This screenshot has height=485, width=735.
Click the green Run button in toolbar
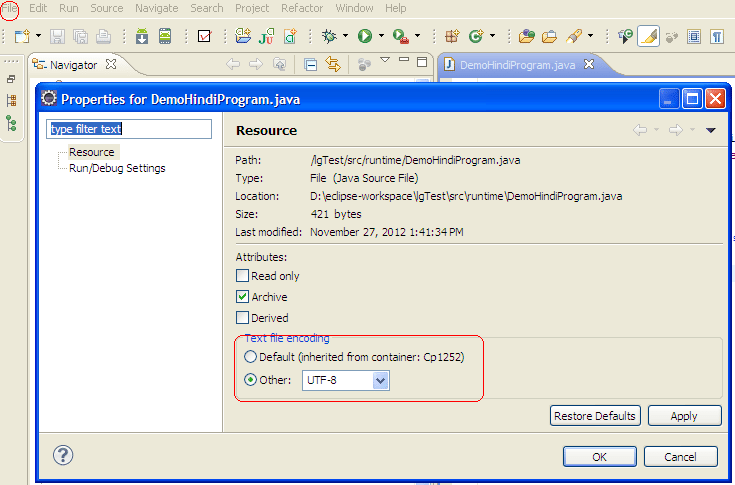pos(365,36)
